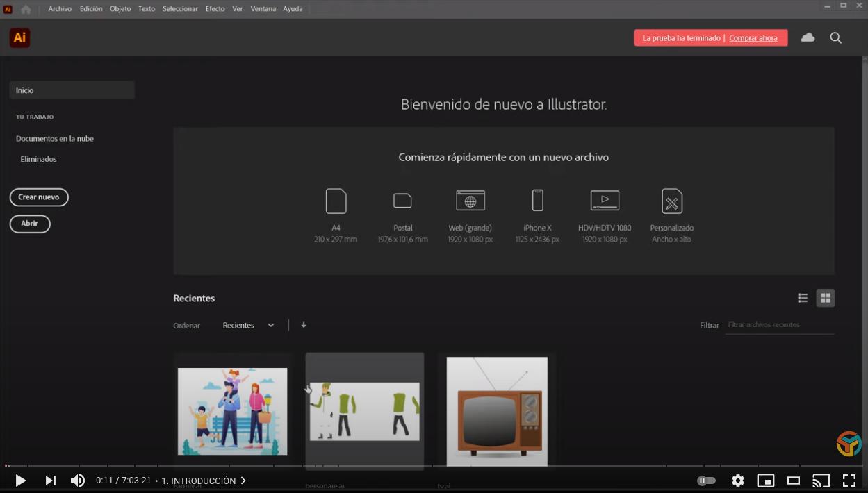
Task: Open the Ordenar Recientes dropdown
Action: point(249,325)
